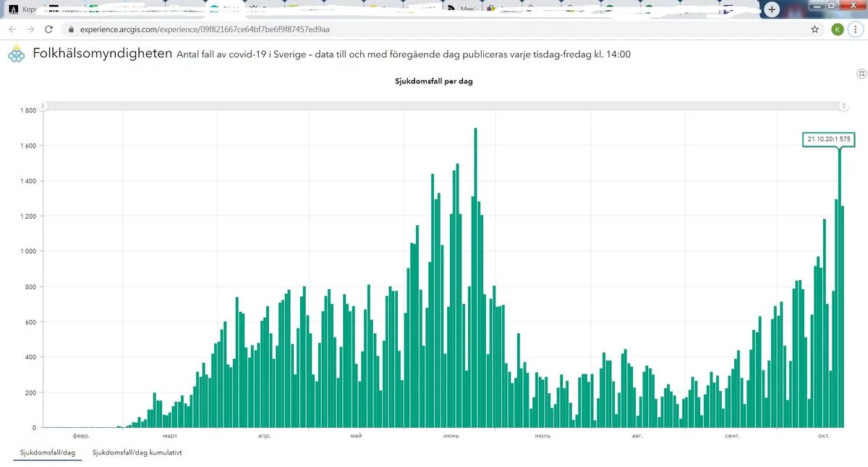The image size is (868, 467).
Task: Expand the chart widget to fullscreen
Action: point(861,74)
